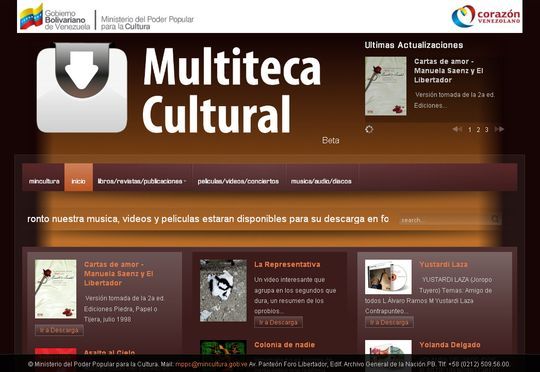The height and width of the screenshot is (372, 540).
Task: Go to next update with right arrows
Action: (x=499, y=129)
